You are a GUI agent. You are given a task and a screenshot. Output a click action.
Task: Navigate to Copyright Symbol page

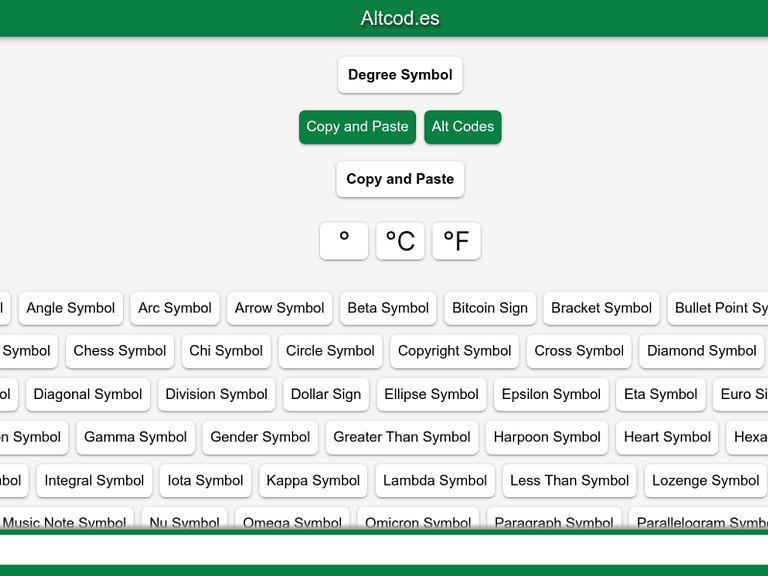point(454,351)
